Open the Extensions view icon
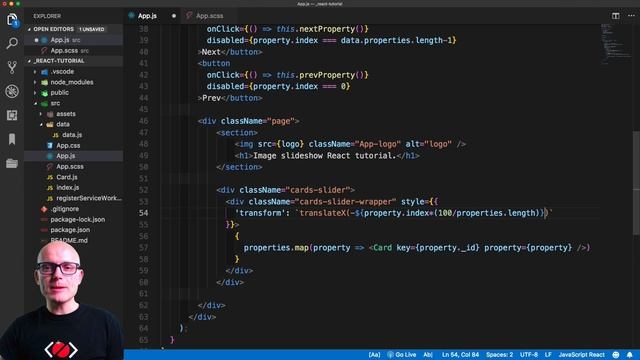 [x=12, y=115]
